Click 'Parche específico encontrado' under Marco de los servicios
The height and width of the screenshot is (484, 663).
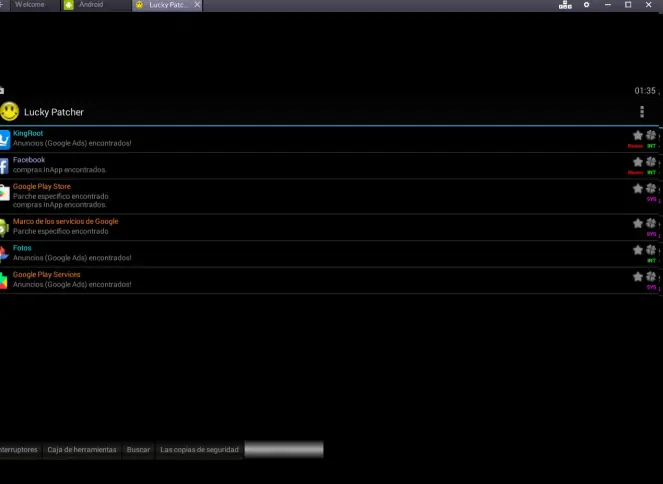click(x=60, y=231)
